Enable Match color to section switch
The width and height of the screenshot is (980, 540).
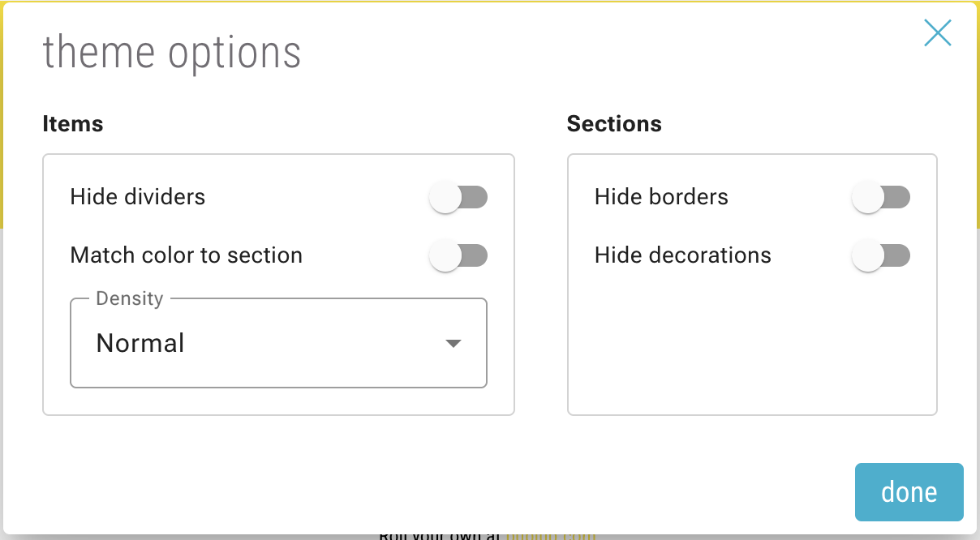pyautogui.click(x=458, y=255)
